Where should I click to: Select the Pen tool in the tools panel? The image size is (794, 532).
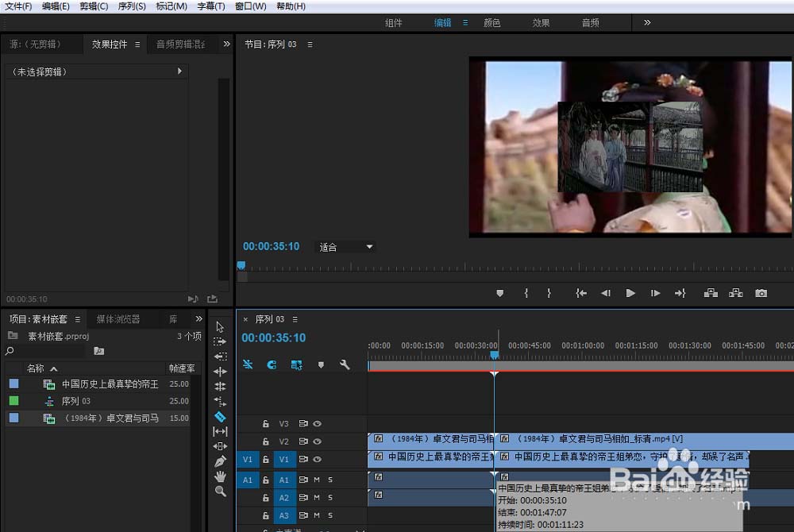click(220, 461)
